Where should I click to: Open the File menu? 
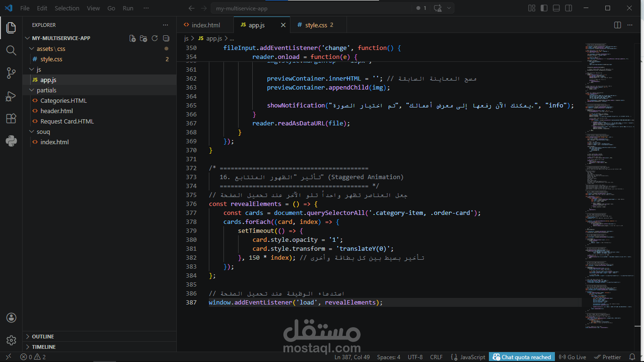tap(25, 8)
